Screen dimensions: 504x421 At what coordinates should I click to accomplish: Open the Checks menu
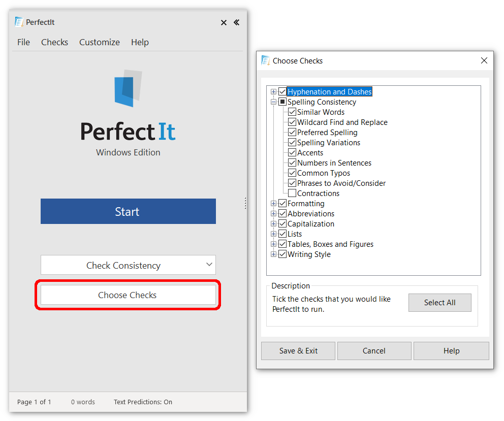click(55, 42)
